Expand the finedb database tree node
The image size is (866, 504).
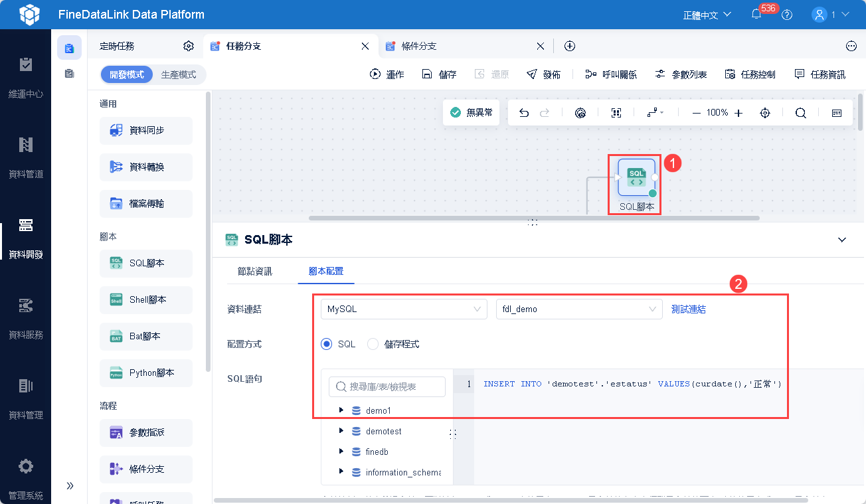[341, 452]
